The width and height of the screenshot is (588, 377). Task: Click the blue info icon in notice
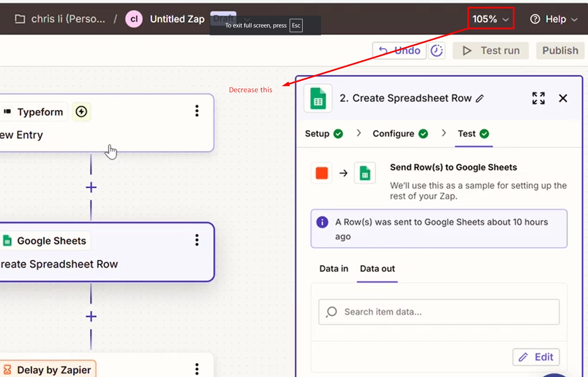click(x=322, y=222)
